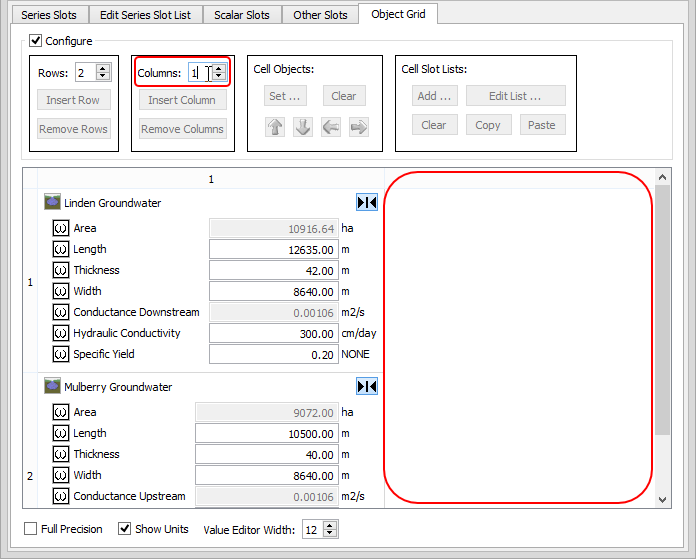
Task: Click the Hydraulic Conductivity slot icon
Action: (60, 333)
